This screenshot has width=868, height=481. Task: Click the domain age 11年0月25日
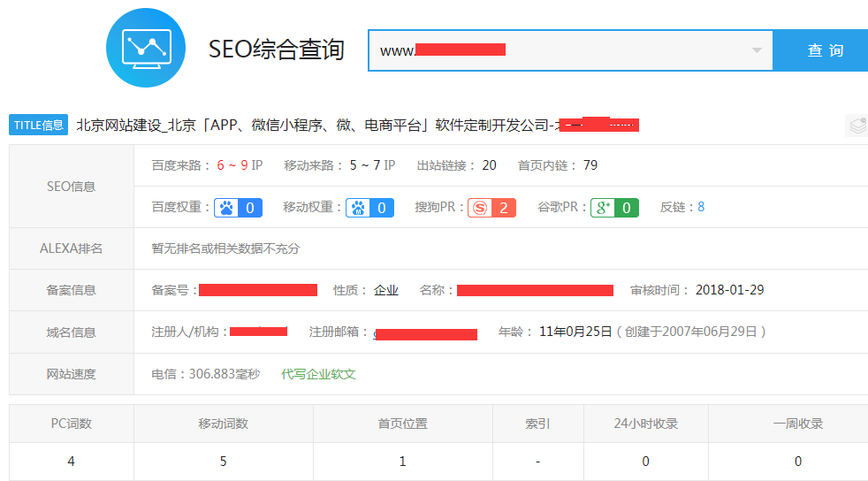(x=575, y=332)
